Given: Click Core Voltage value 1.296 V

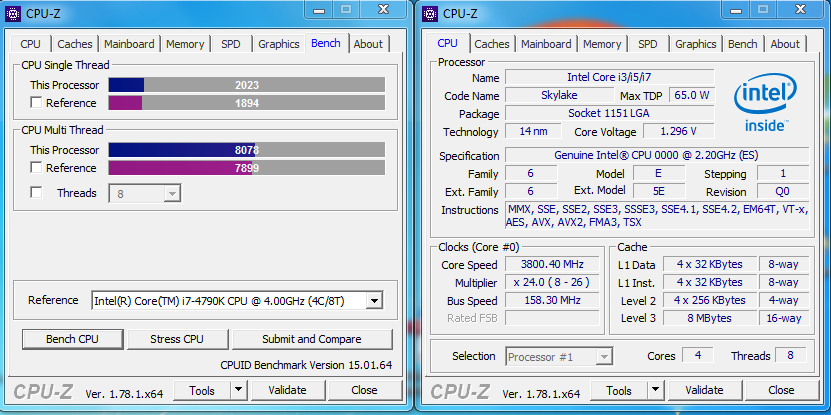Looking at the screenshot, I should [679, 131].
